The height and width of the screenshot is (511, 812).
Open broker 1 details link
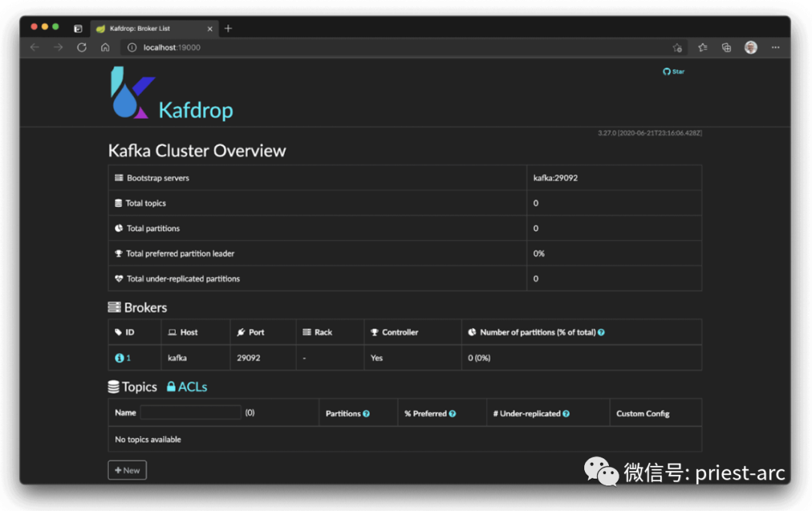[x=129, y=357]
